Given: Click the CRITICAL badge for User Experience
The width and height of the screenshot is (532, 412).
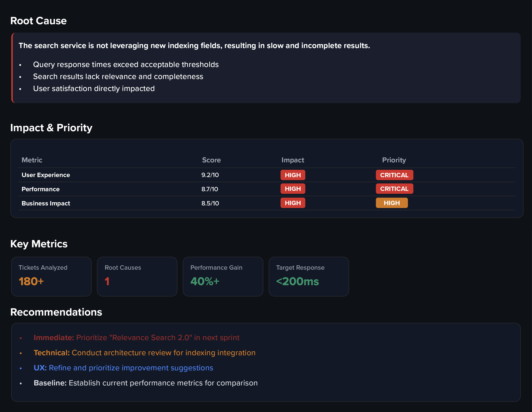Looking at the screenshot, I should (394, 175).
